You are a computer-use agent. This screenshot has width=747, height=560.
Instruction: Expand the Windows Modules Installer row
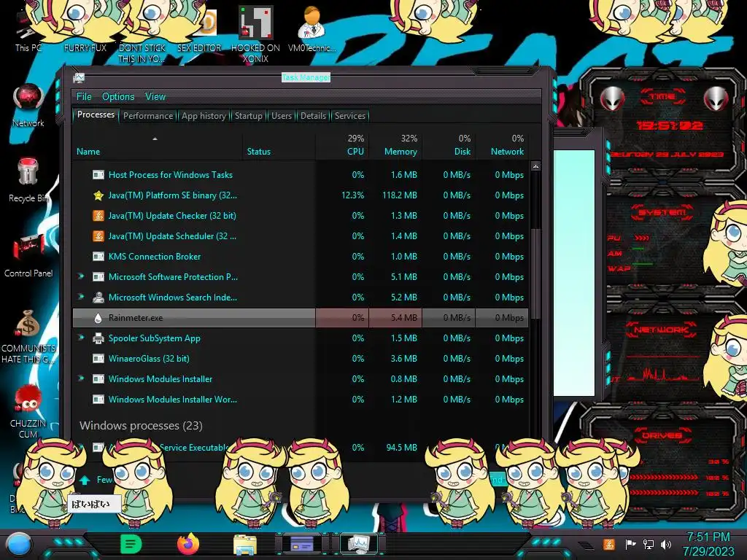(x=81, y=378)
